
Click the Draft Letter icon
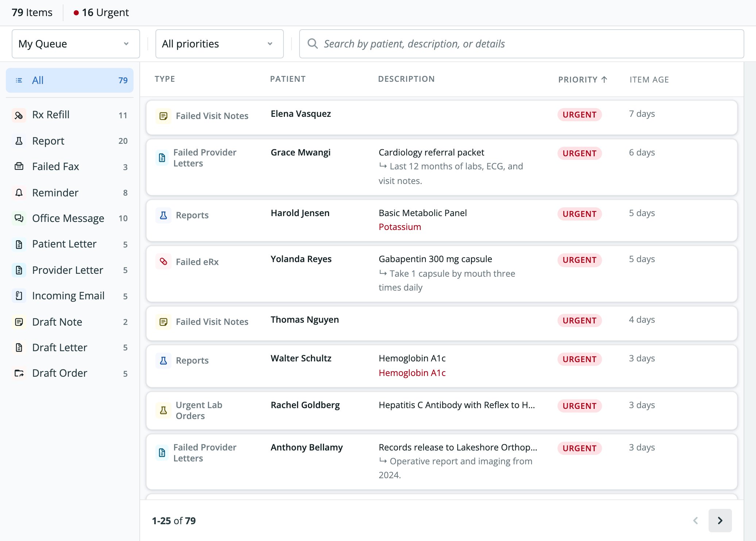point(19,348)
